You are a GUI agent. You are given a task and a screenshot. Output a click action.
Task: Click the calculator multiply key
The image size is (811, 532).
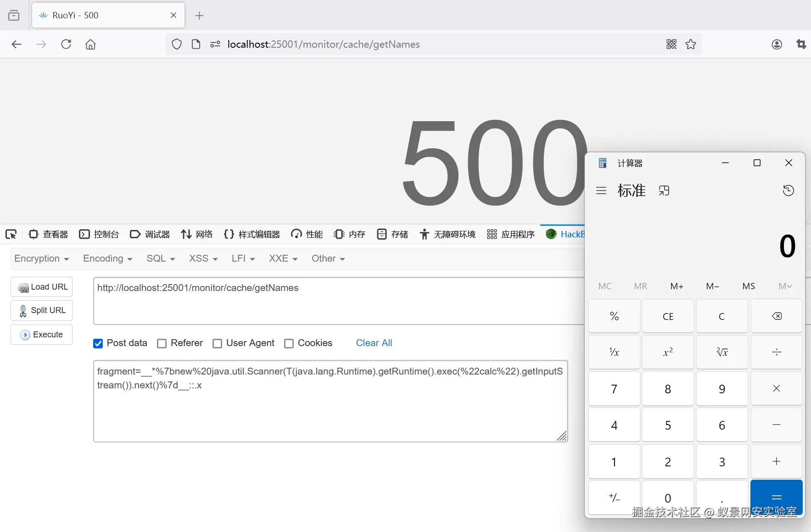click(x=777, y=388)
